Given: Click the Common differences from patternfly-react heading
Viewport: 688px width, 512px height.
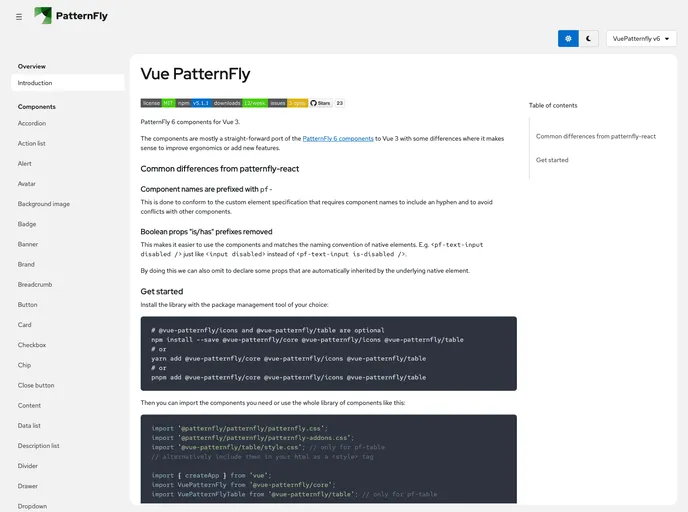Looking at the screenshot, I should point(219,169).
